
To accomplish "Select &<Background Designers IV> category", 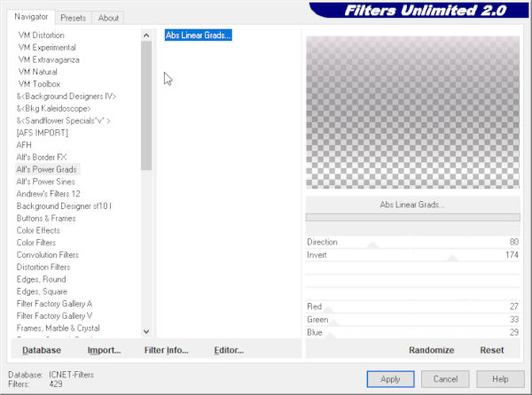I will [x=66, y=97].
